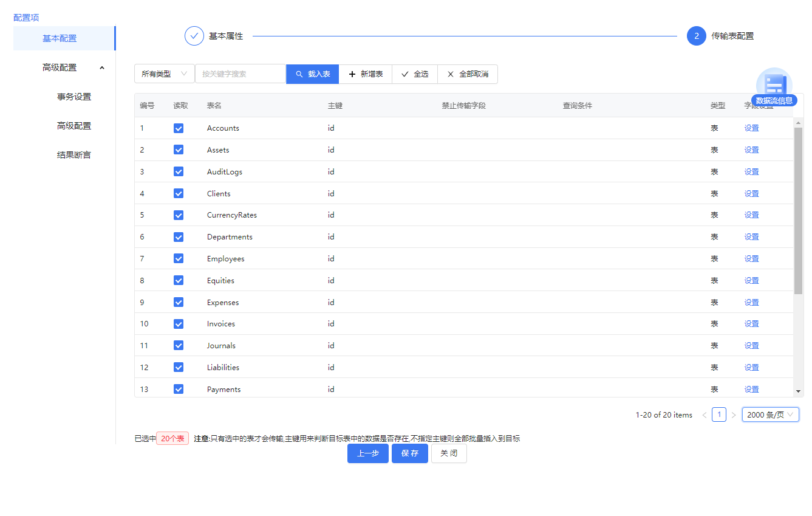812x516 pixels.
Task: Toggle the Invoices read checkbox
Action: 179,324
